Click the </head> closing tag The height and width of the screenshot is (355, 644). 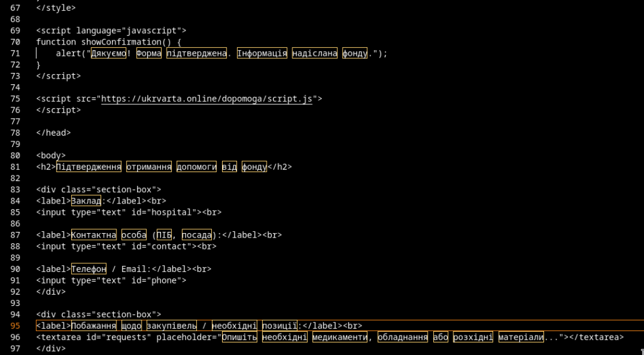[x=53, y=133]
